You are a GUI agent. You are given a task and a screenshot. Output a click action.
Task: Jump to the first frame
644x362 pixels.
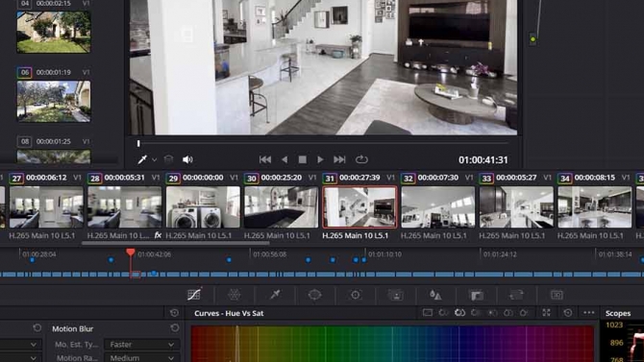coord(265,159)
